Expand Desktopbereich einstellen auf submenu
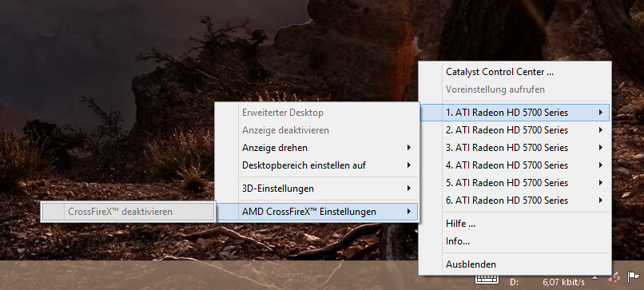Screen dimensions: 644x290 pyautogui.click(x=317, y=165)
